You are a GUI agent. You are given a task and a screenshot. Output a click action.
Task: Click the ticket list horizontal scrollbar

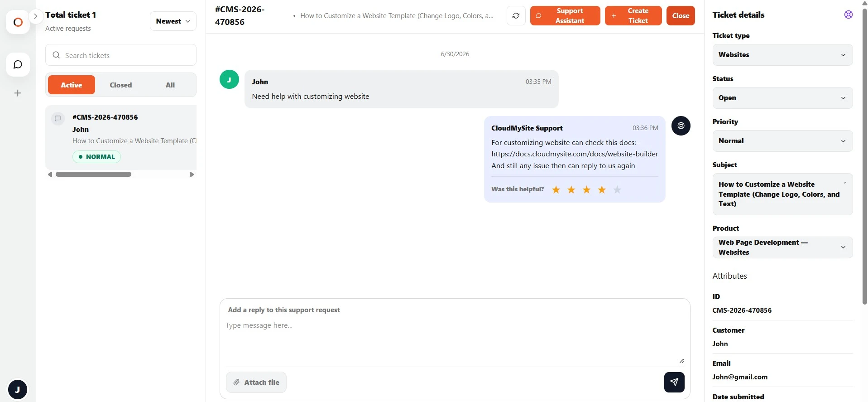tap(93, 174)
